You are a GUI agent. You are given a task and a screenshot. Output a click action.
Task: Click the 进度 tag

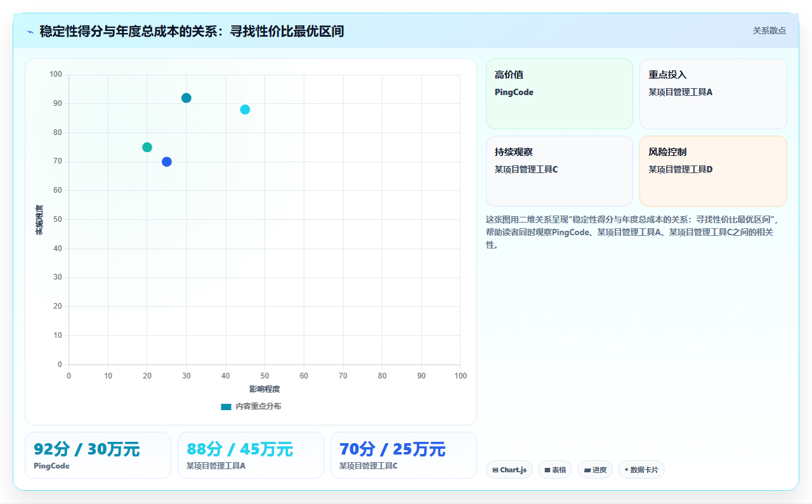(x=595, y=470)
